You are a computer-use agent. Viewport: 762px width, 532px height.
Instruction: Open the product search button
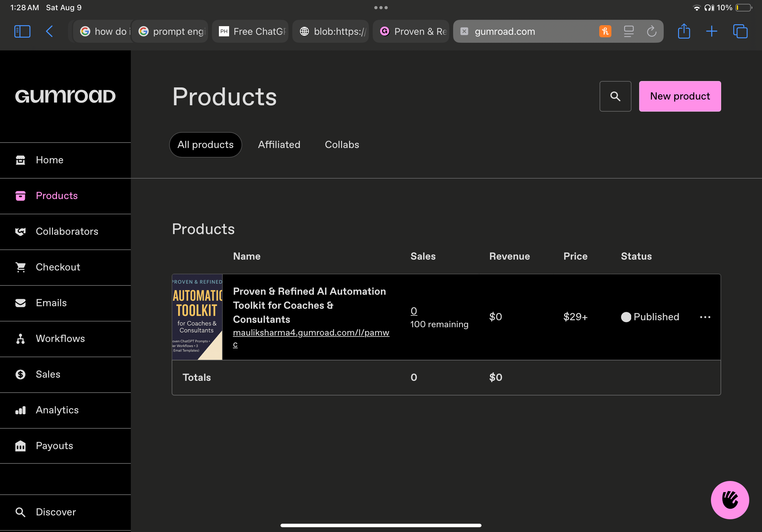[615, 96]
